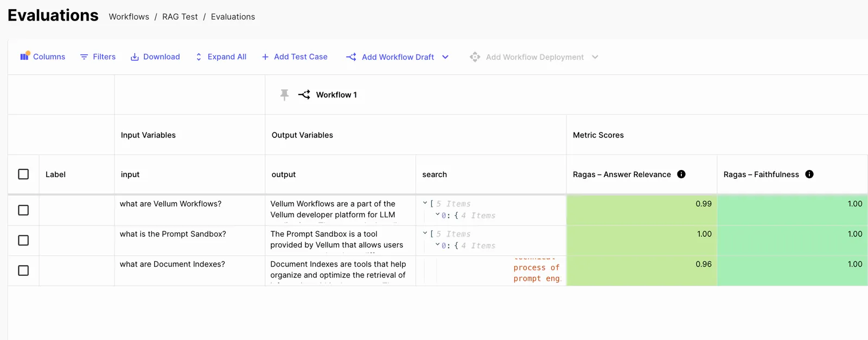Click the 'Label' column header
Screen dimensions: 868x340
point(76,174)
